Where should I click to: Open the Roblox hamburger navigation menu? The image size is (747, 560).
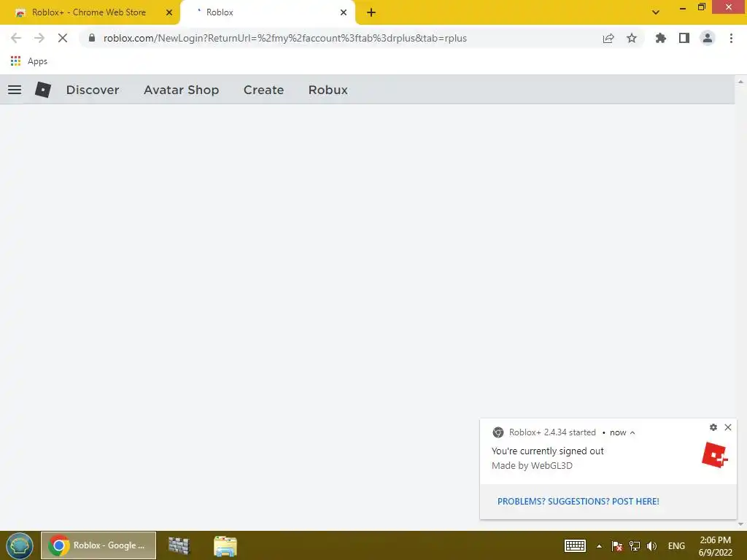point(15,90)
